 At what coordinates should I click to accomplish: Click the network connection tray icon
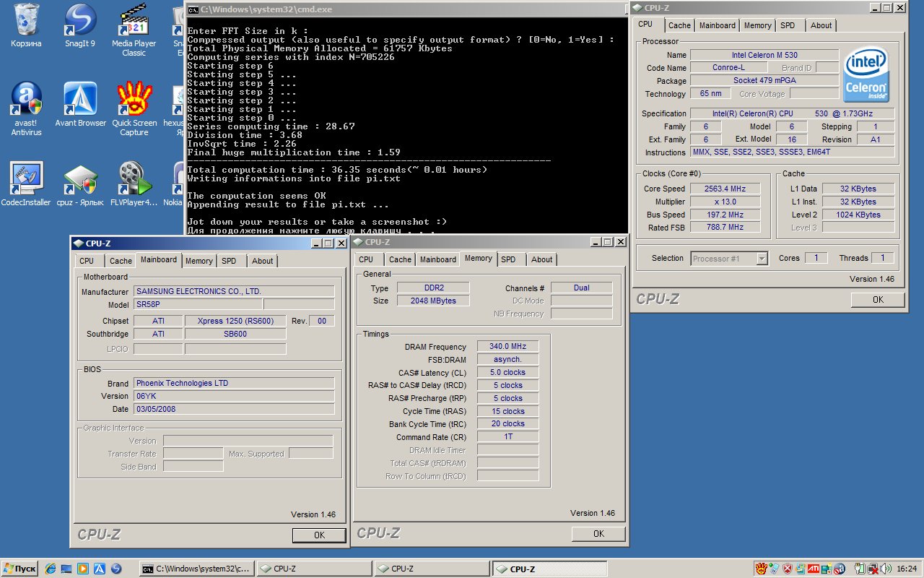pyautogui.click(x=872, y=569)
